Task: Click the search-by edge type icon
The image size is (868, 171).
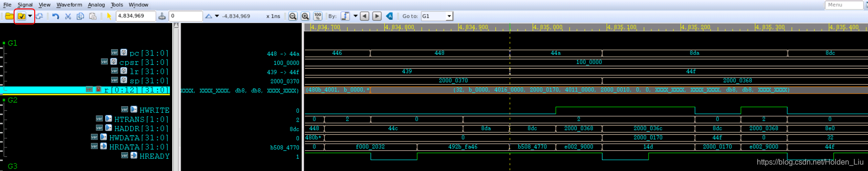Action: tap(345, 16)
